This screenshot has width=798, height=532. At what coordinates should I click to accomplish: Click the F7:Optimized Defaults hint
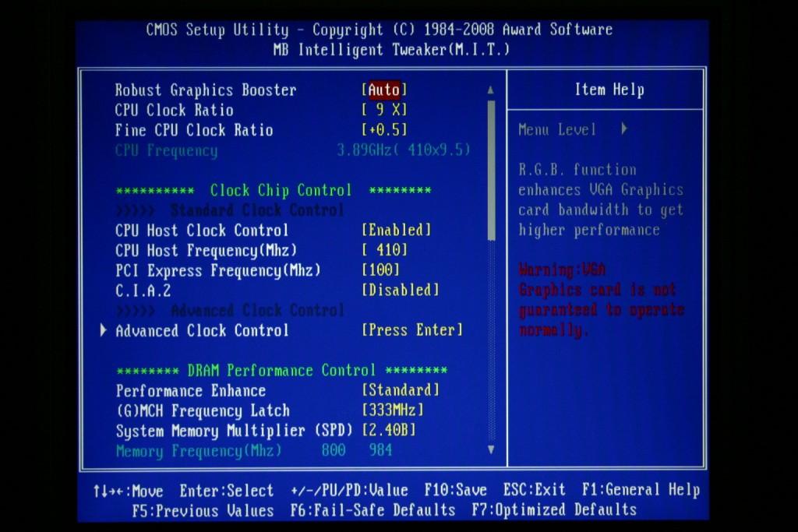(x=554, y=510)
